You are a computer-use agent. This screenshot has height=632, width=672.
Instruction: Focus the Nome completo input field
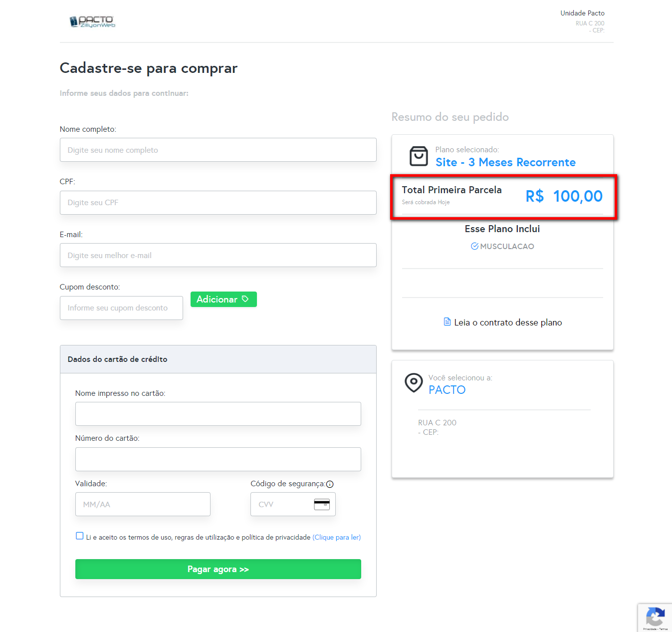218,150
